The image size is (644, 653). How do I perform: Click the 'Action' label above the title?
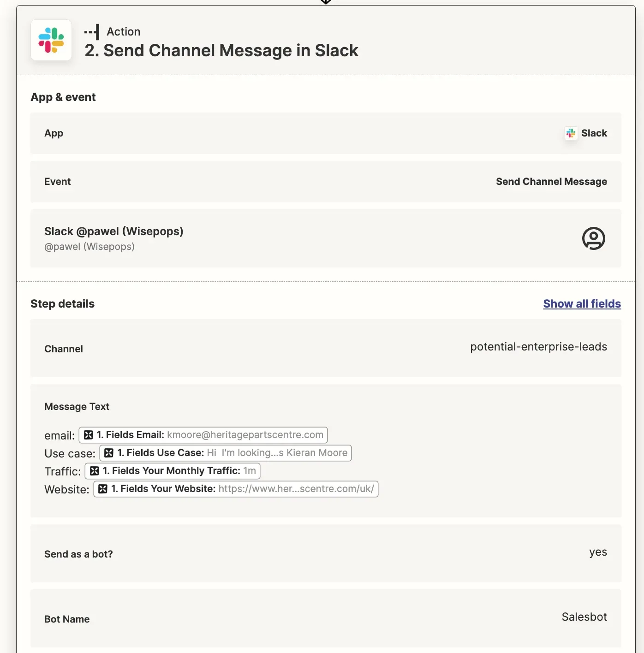click(x=124, y=32)
